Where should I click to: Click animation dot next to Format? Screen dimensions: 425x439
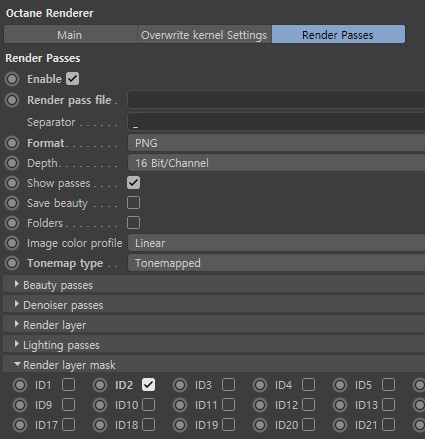point(12,143)
